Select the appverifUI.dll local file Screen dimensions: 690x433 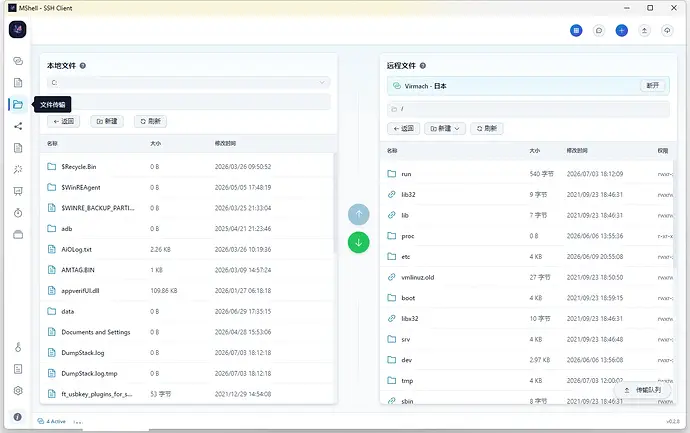(187, 291)
